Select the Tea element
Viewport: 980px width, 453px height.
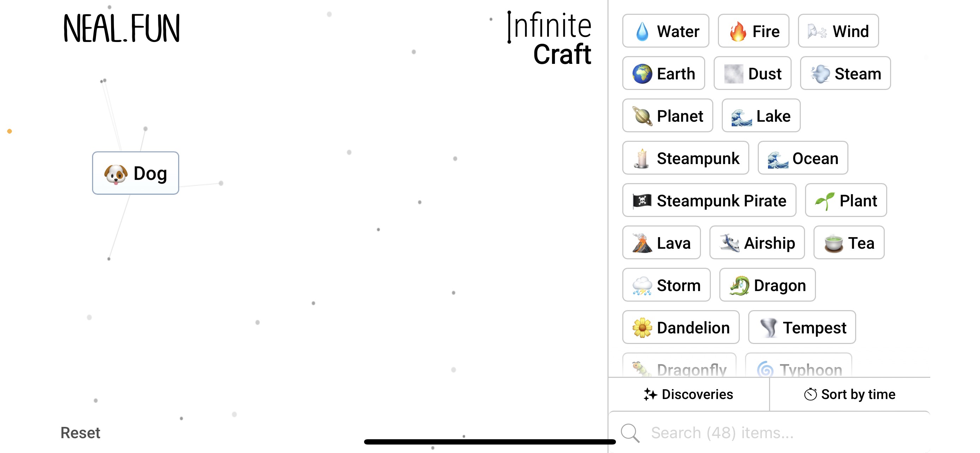point(849,243)
